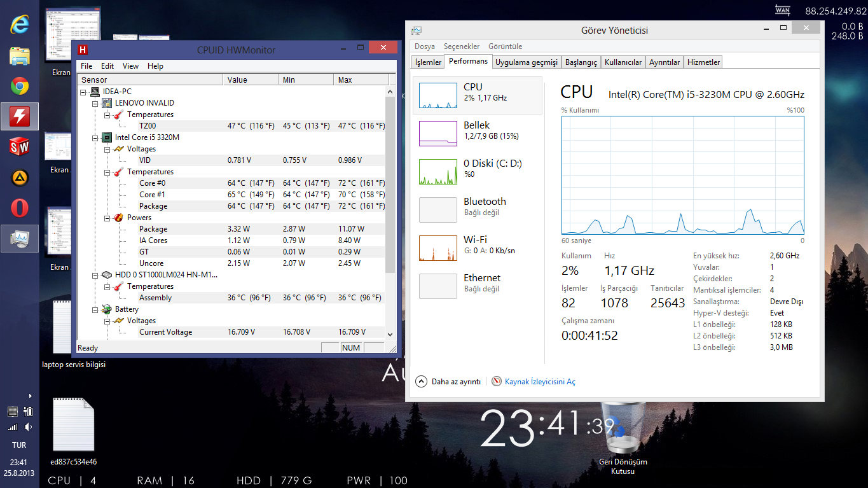
Task: Click the HWMonitor scrollbar down arrow
Action: 390,334
